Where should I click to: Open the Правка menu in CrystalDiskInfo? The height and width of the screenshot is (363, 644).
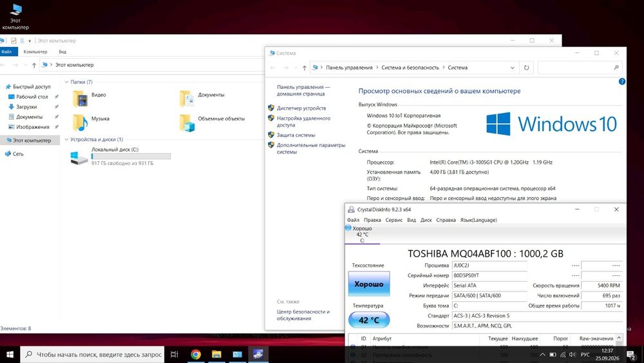click(x=372, y=220)
